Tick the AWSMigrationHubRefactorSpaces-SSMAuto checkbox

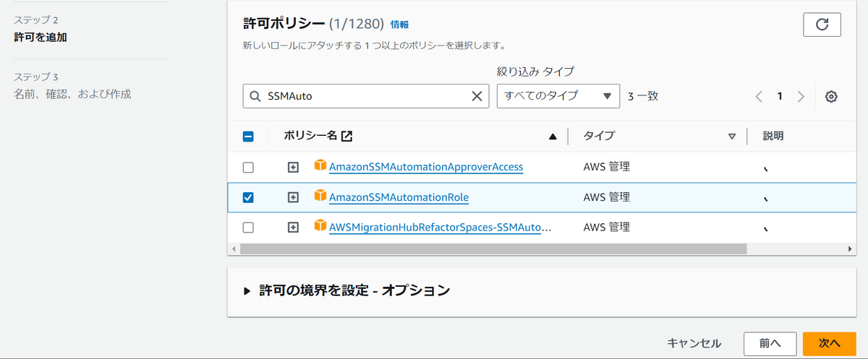click(x=248, y=228)
